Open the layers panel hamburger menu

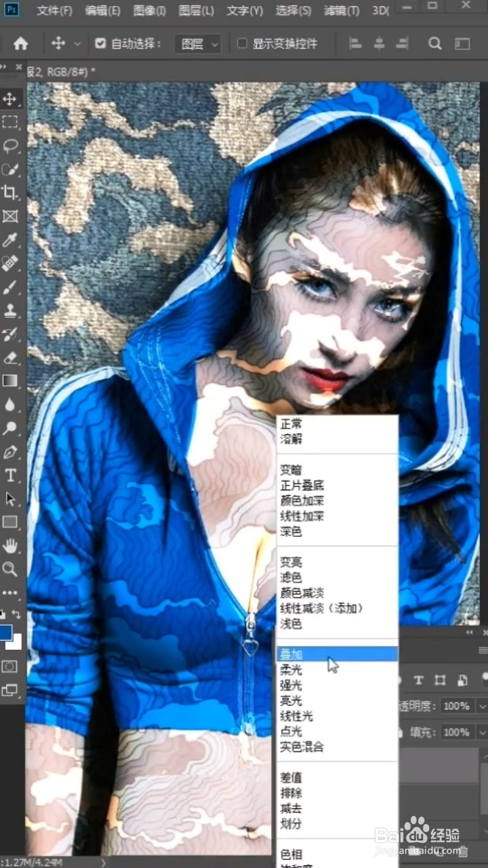coord(483,650)
